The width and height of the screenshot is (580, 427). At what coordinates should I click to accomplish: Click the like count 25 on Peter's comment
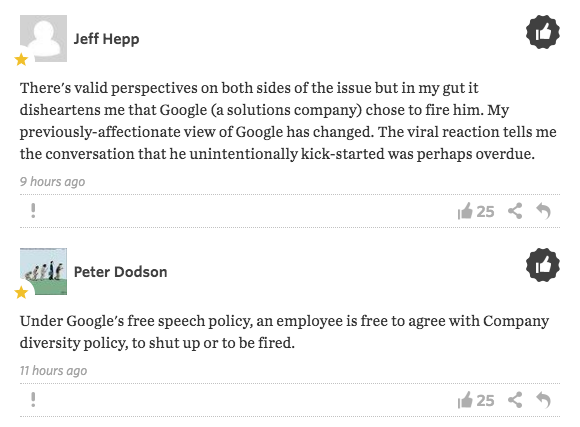pyautogui.click(x=485, y=401)
